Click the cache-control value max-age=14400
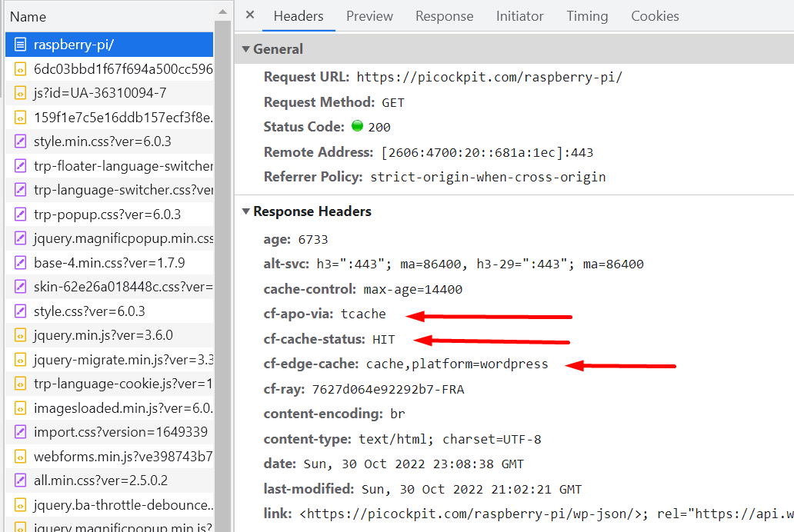The height and width of the screenshot is (532, 794). [x=412, y=290]
